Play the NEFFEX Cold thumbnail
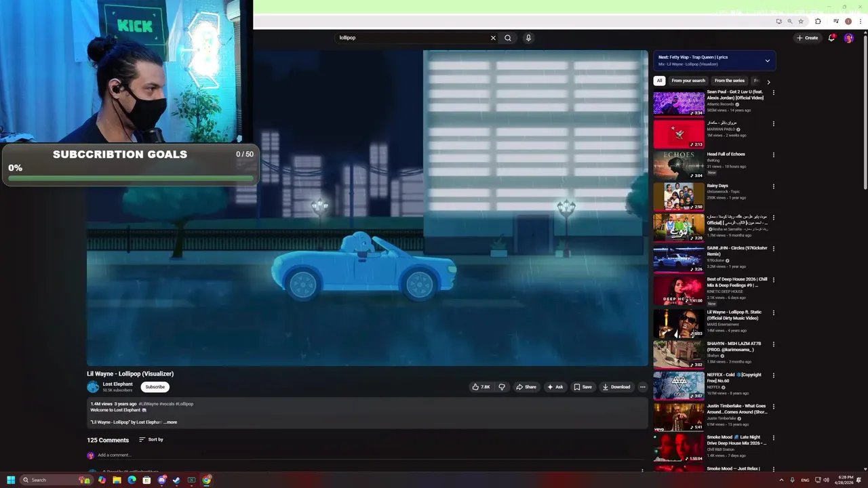 679,386
